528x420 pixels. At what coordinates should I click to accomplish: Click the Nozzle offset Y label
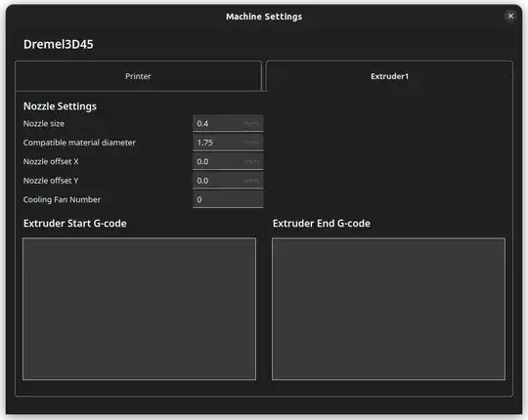coord(51,181)
